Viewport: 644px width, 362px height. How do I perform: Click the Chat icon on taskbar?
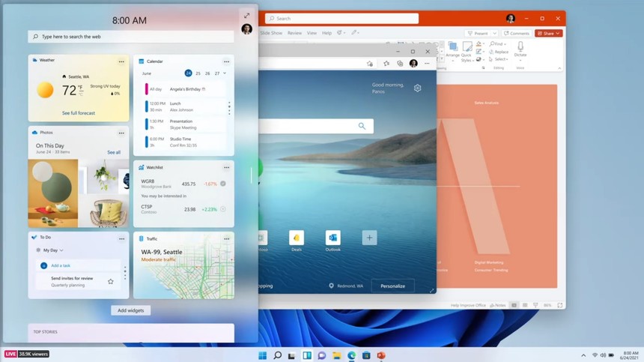(321, 355)
